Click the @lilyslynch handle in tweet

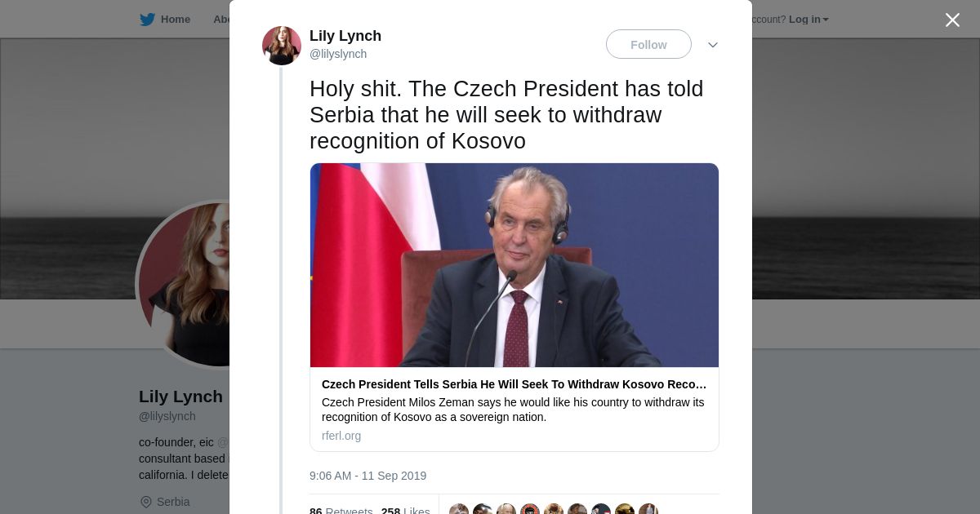click(x=338, y=54)
